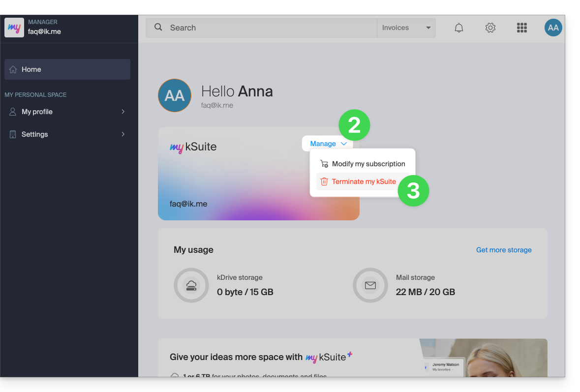Open the settings gear icon
580x392 pixels.
click(x=490, y=28)
